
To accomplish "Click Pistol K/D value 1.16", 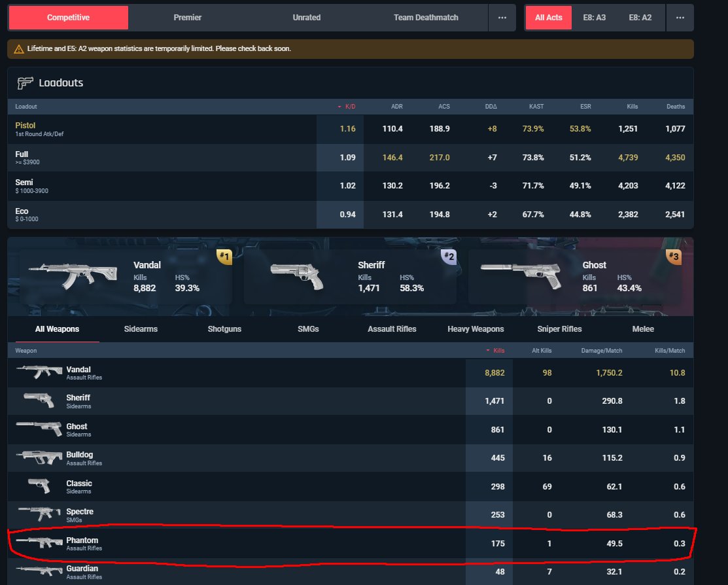I will point(347,129).
